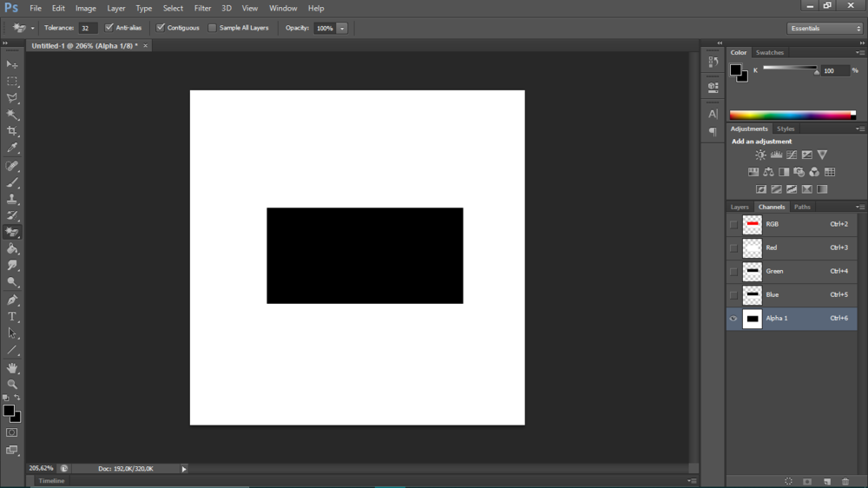Select the Brush tool

(11, 182)
